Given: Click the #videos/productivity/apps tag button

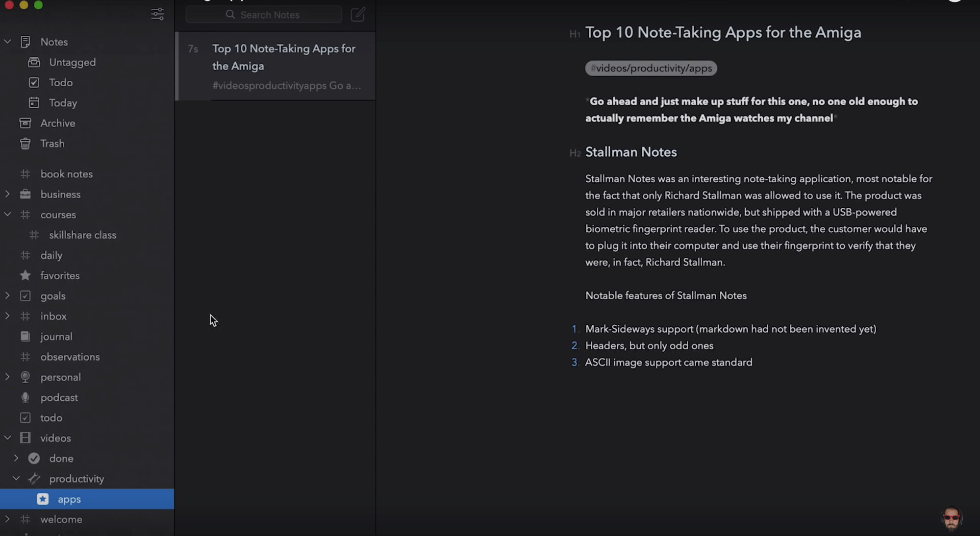Looking at the screenshot, I should (x=650, y=67).
